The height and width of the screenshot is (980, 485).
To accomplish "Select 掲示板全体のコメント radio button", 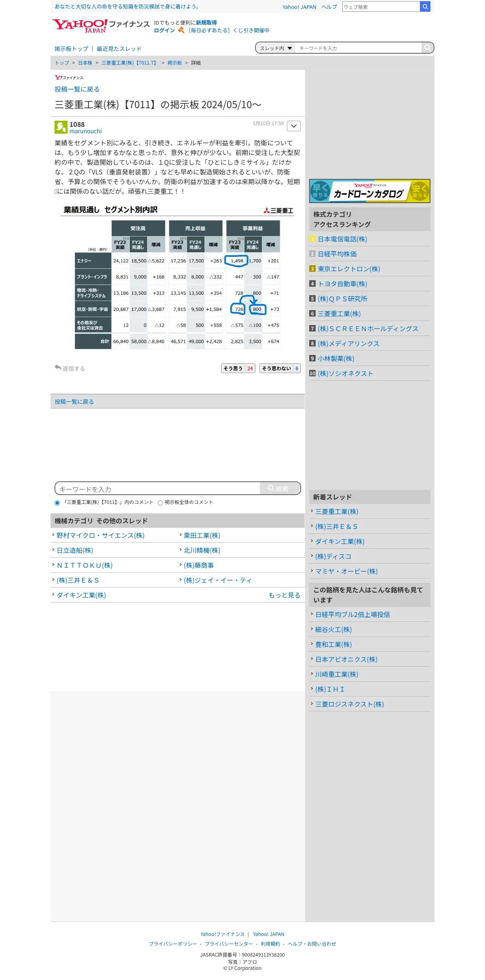I will pos(160,503).
